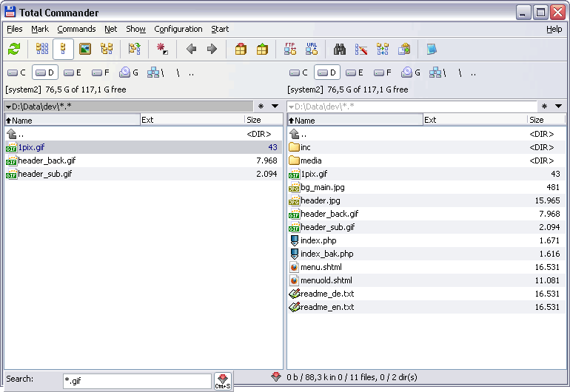Screen dimensions: 570x392
Task: Click the red star selection toolbar icon
Action: (x=163, y=49)
